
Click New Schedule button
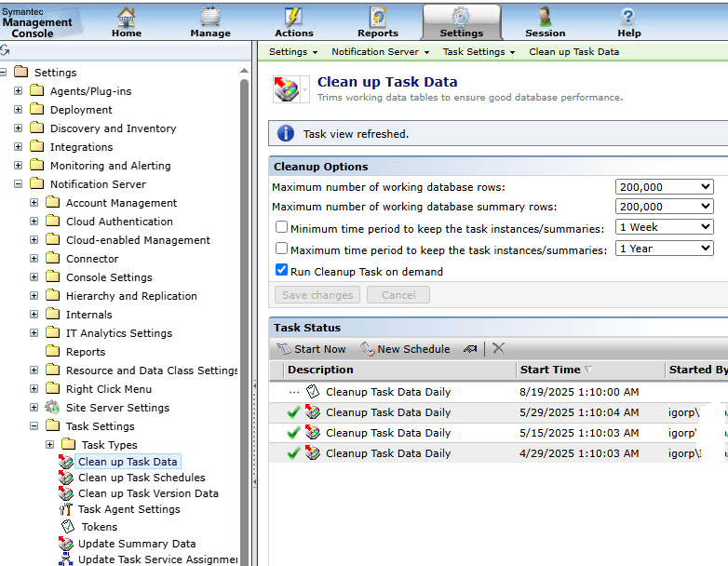pyautogui.click(x=405, y=349)
